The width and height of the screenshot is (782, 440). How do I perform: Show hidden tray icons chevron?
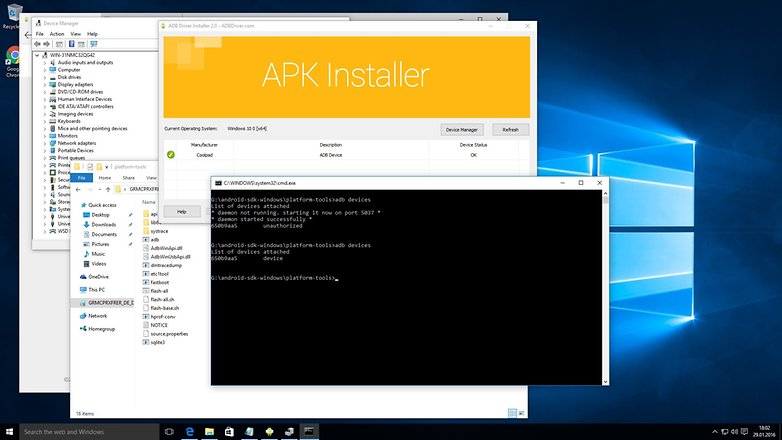point(715,432)
